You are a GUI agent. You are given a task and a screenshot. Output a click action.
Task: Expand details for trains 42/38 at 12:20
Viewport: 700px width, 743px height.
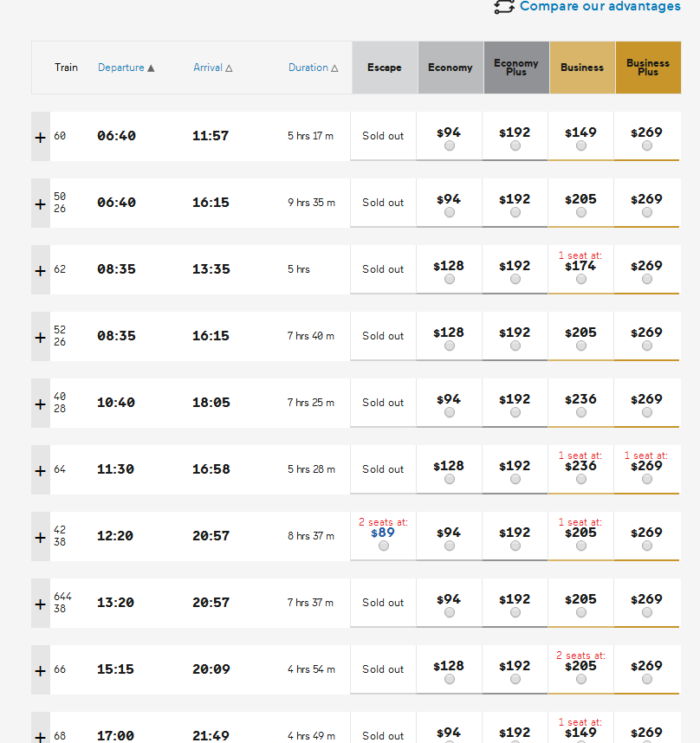(40, 537)
